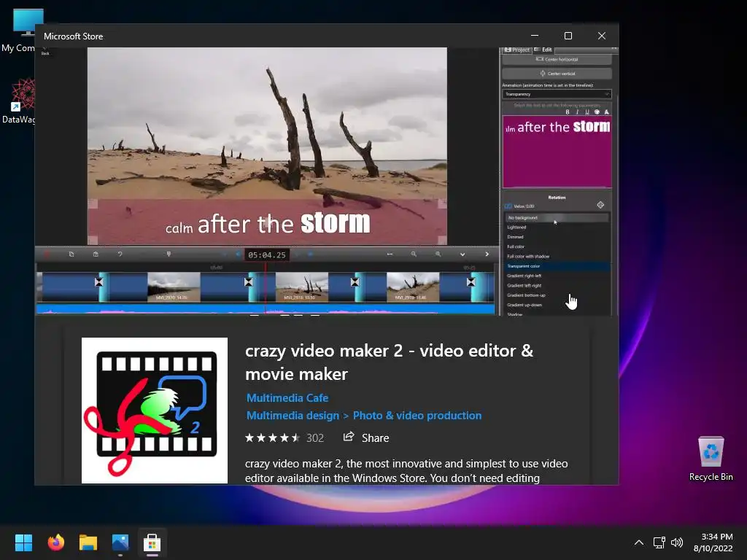Switch to Edit tab in app screenshot
Screen dimensions: 747x560
pyautogui.click(x=543, y=50)
